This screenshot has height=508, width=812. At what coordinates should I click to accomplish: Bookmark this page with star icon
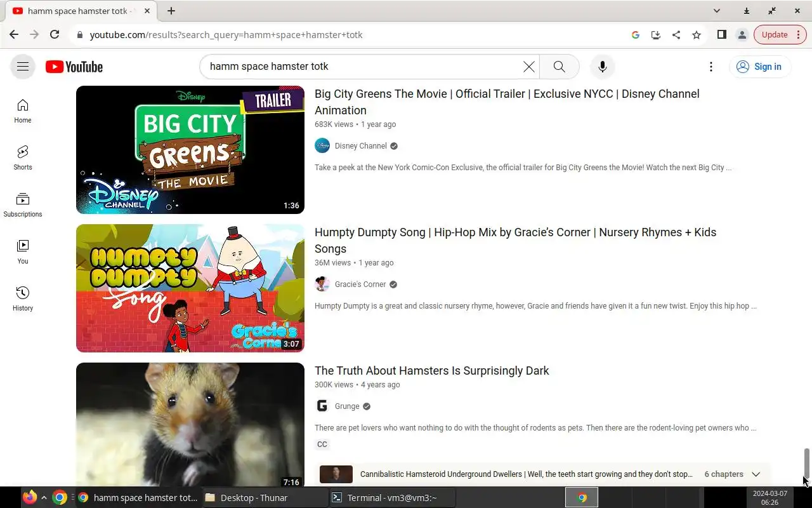click(x=697, y=35)
